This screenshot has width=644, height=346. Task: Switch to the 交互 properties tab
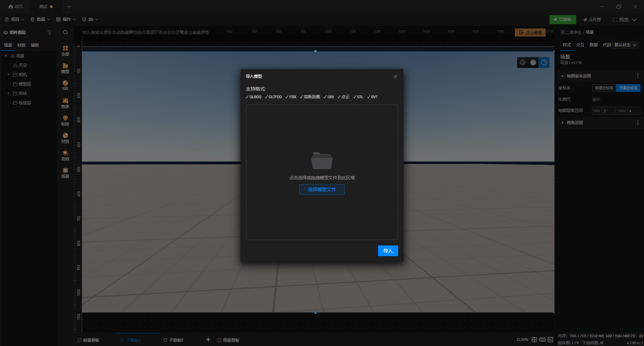click(580, 45)
